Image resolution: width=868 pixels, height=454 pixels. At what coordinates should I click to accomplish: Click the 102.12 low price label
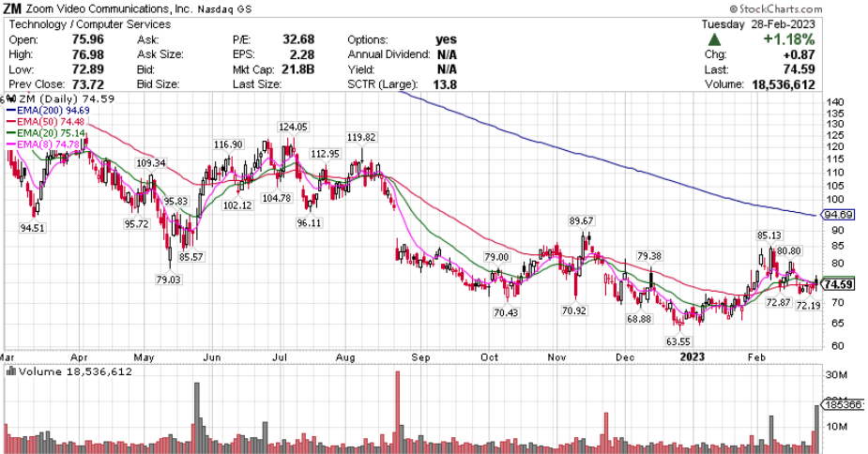click(237, 204)
